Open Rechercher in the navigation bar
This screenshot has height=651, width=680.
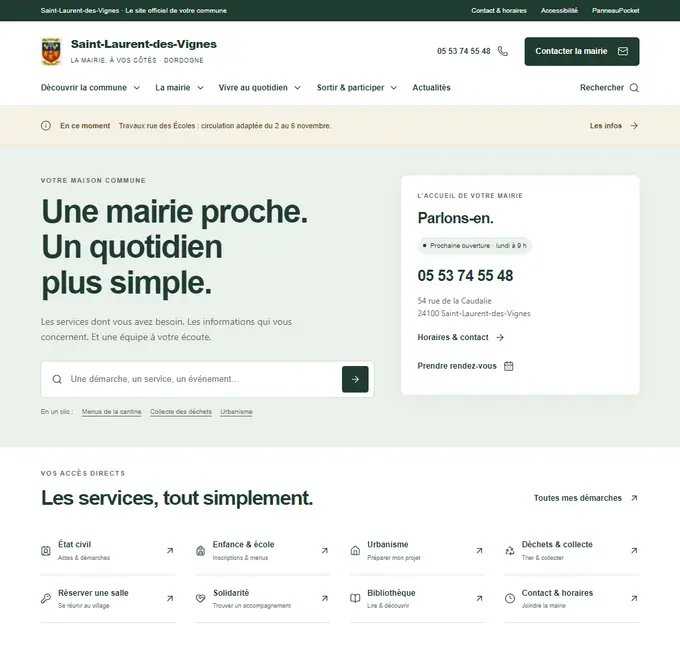pyautogui.click(x=609, y=88)
